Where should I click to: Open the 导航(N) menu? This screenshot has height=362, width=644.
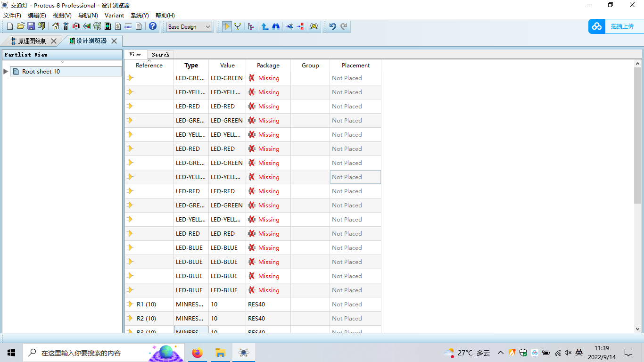[88, 15]
